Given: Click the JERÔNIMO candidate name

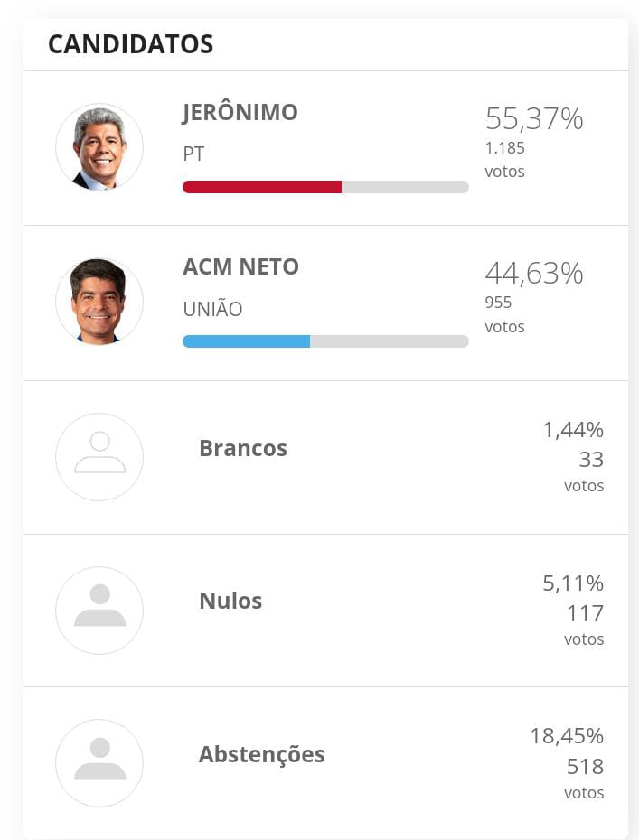Looking at the screenshot, I should [x=240, y=113].
